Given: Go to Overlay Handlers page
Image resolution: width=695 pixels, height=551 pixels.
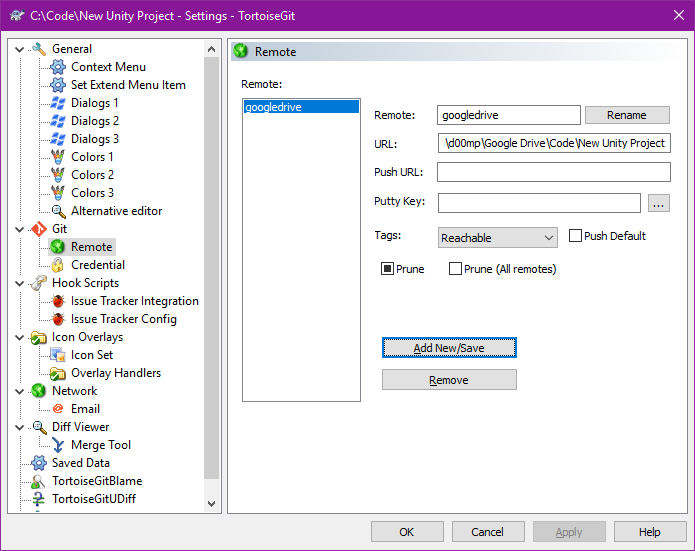Looking at the screenshot, I should click(116, 373).
